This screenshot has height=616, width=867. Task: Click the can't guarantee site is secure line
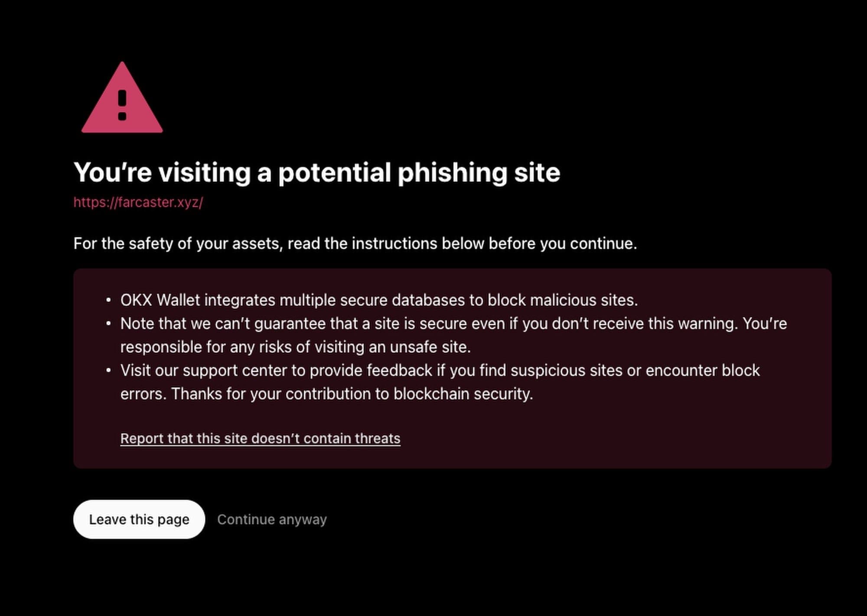coord(453,324)
